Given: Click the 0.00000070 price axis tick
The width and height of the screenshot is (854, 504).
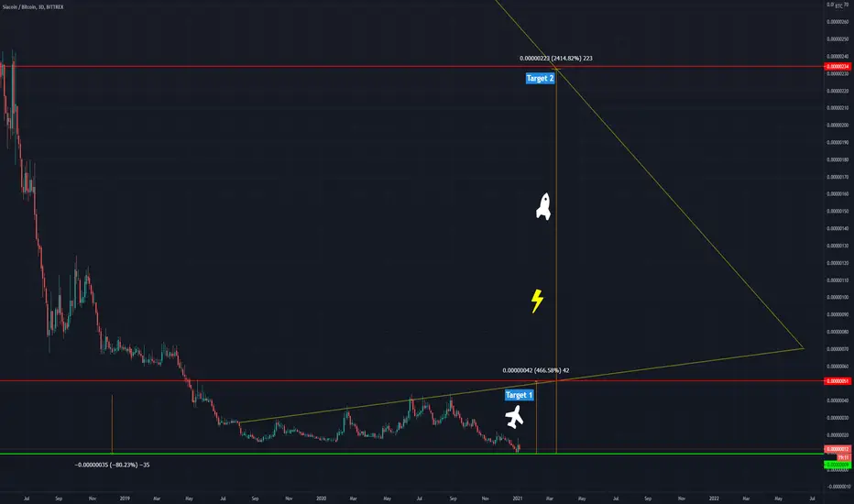Looking at the screenshot, I should [838, 349].
